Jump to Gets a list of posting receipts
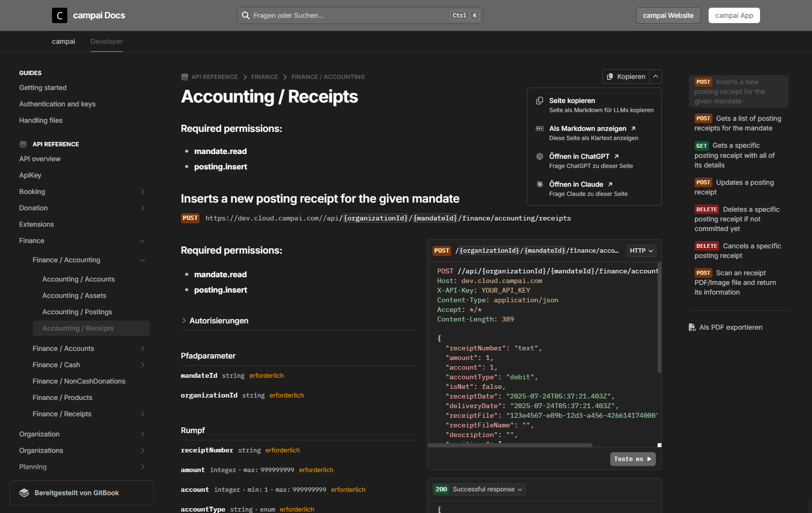Image resolution: width=812 pixels, height=513 pixels. [x=739, y=123]
